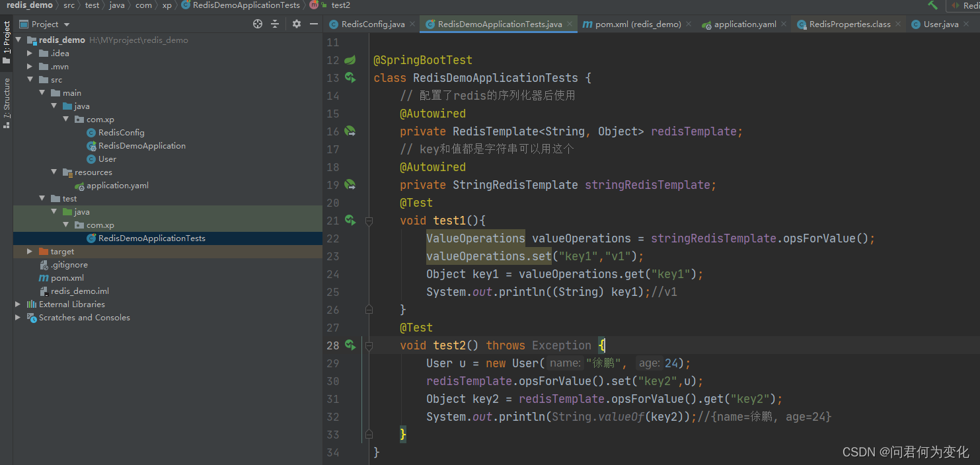The image size is (980, 465).
Task: Click the .gitignore file icon
Action: point(44,265)
